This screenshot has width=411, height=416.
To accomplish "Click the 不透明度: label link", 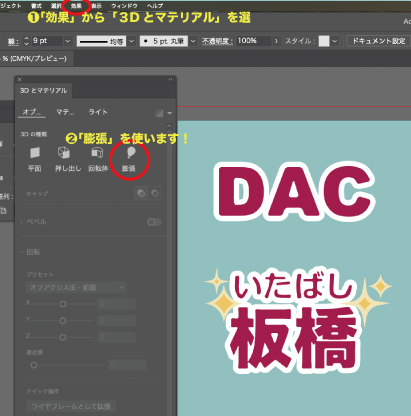I will coord(217,41).
